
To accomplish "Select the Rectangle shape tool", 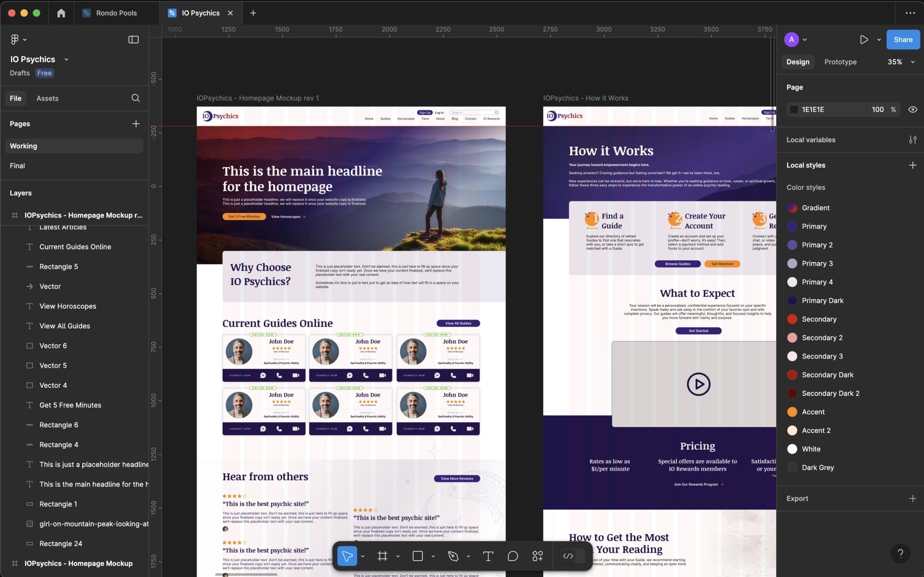I will point(418,556).
